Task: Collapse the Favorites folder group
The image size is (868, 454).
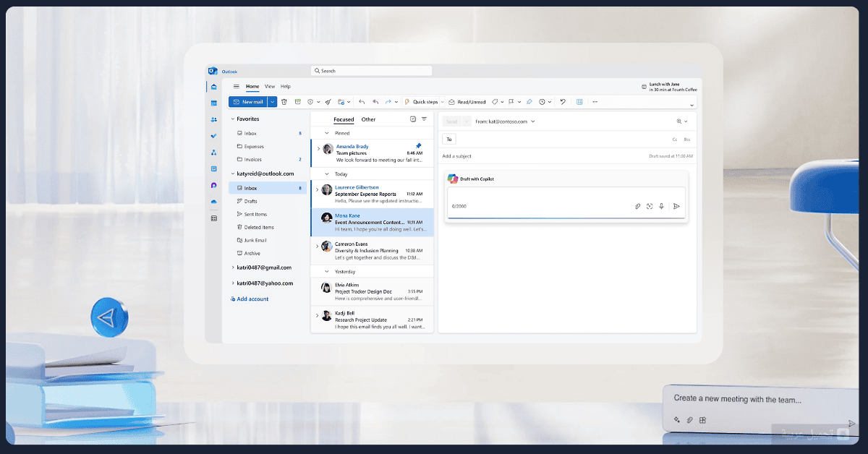Action: tap(232, 119)
